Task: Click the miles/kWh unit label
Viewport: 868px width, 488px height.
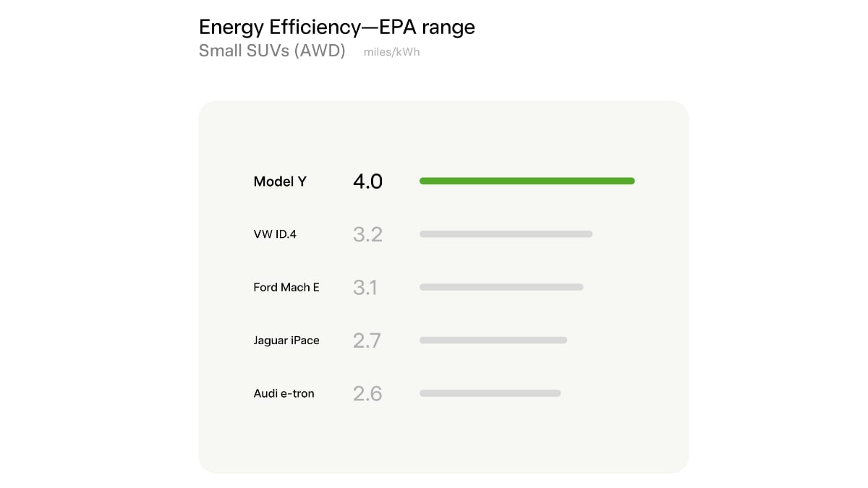Action: click(392, 53)
